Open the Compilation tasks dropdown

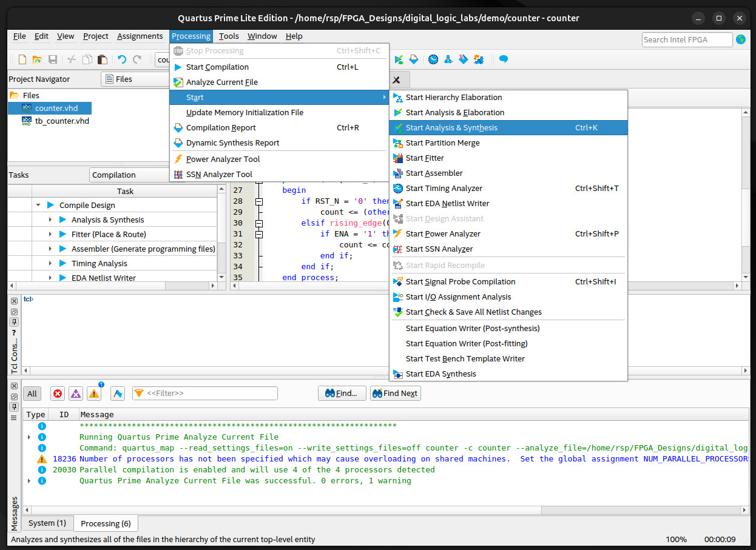(126, 175)
